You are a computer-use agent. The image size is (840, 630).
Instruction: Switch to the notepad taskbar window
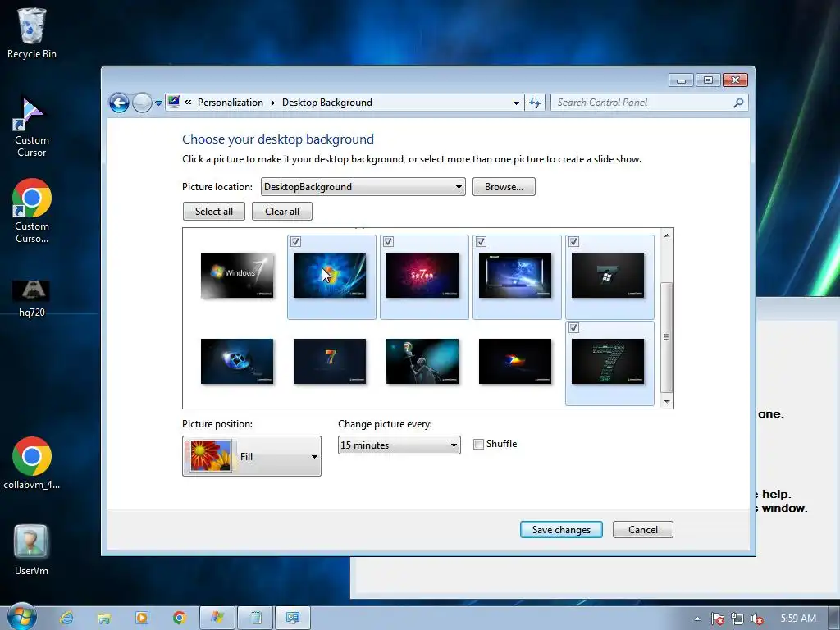(x=255, y=618)
